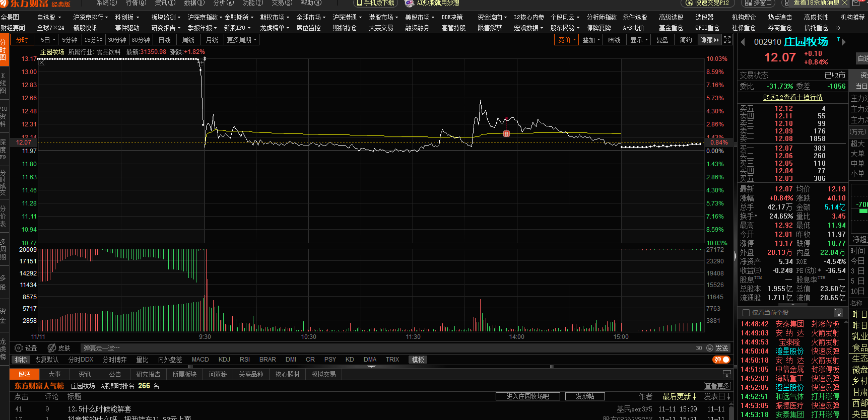
Task: Check the 仅看当前个股 checkbox
Action: coord(746,313)
